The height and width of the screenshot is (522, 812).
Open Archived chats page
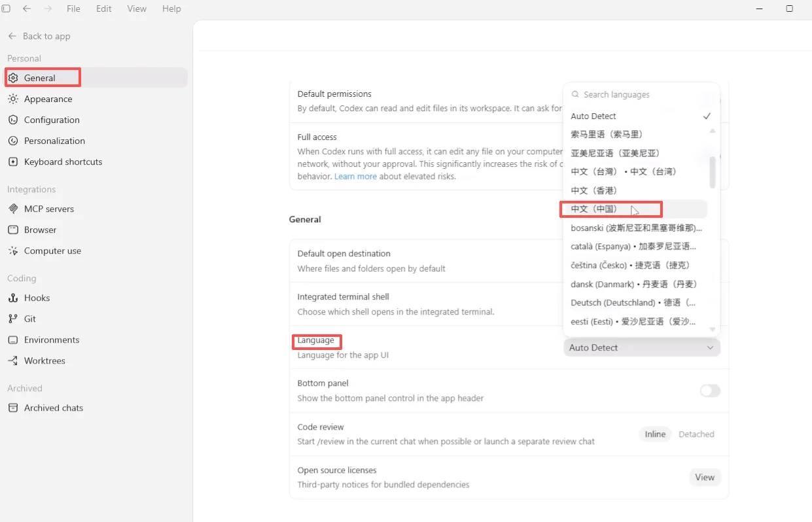coord(96,408)
